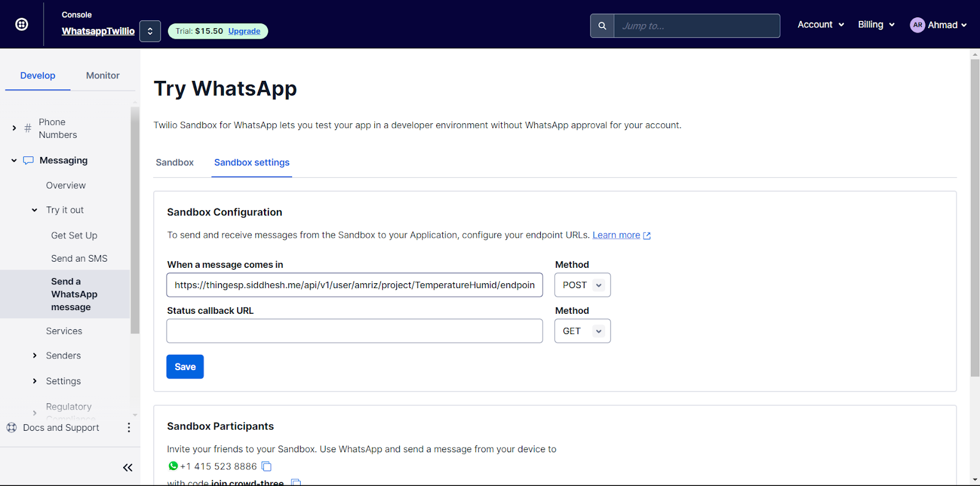The image size is (980, 486).
Task: Click the WhatsApp green logo icon
Action: pos(173,466)
